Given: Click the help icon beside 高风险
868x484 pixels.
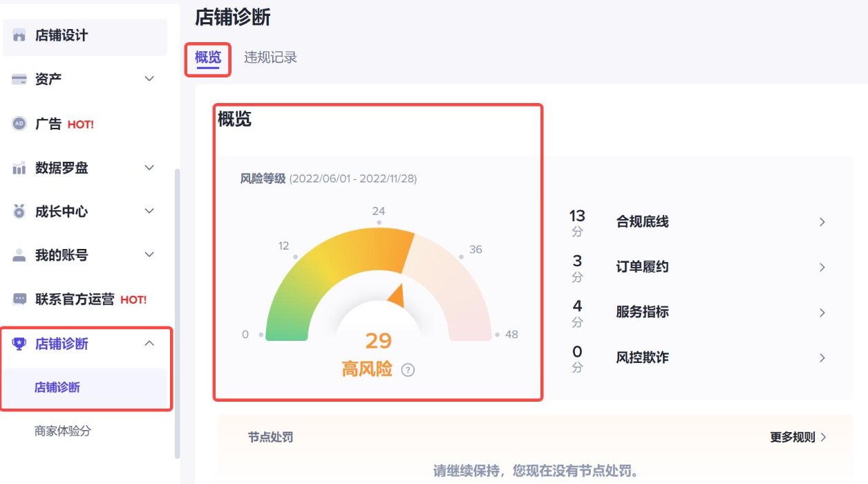Looking at the screenshot, I should click(408, 370).
